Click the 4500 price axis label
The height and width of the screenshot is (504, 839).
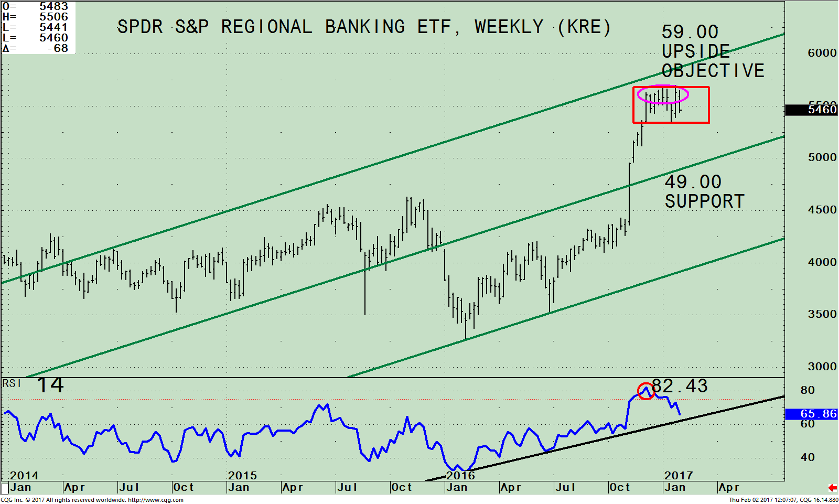822,210
